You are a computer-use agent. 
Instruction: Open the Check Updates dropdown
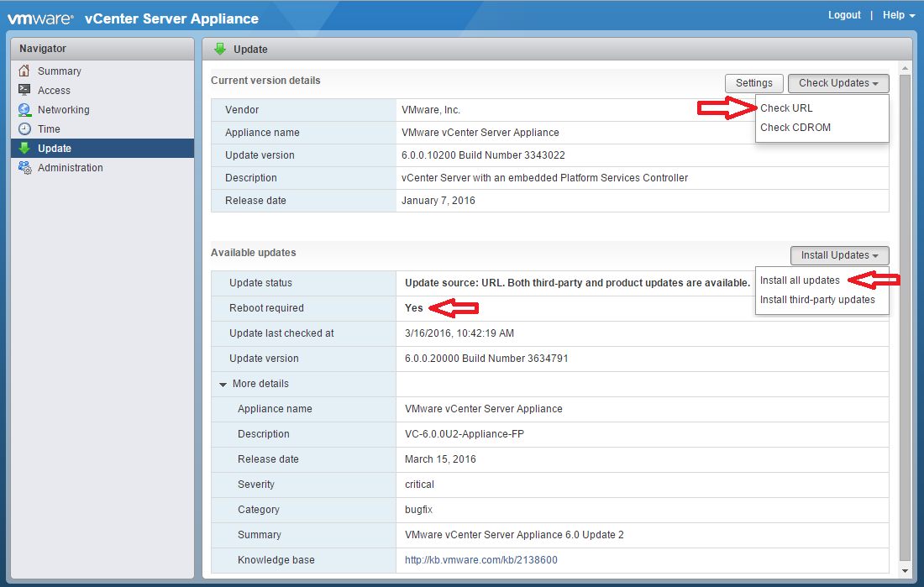point(838,83)
